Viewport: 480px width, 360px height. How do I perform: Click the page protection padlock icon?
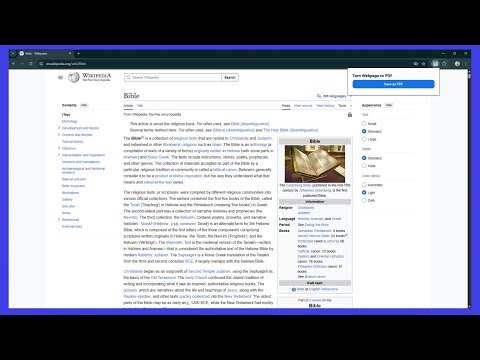(350, 115)
